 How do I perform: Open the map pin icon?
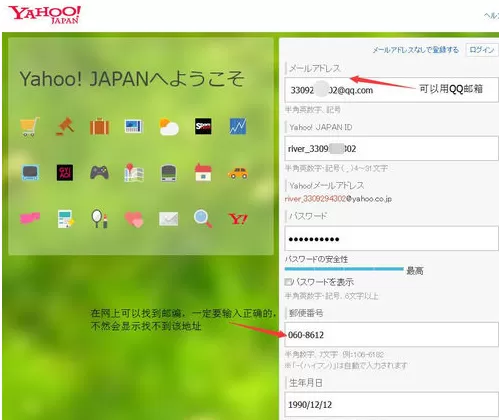coord(134,172)
